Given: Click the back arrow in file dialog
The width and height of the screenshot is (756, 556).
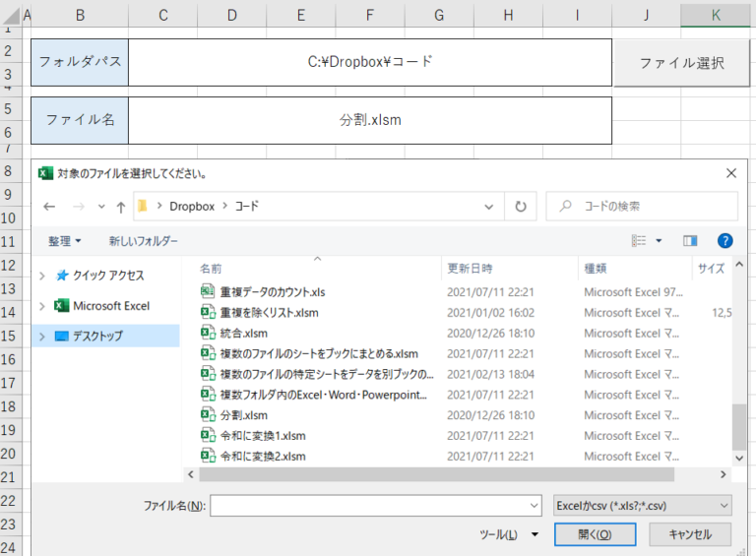Looking at the screenshot, I should coord(49,207).
